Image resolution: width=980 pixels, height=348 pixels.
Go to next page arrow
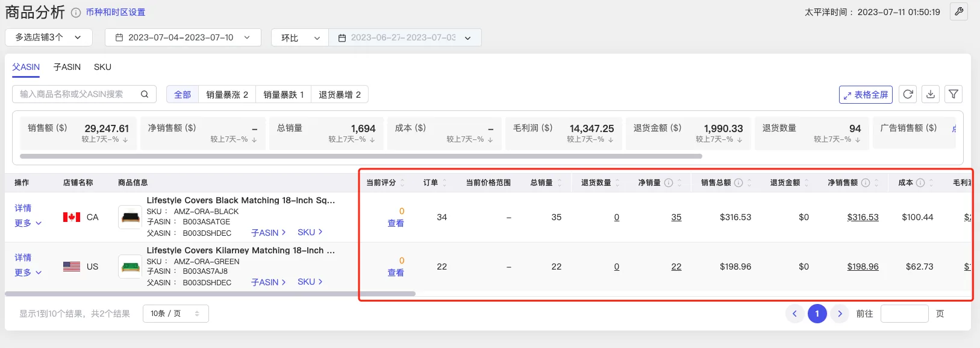coord(840,314)
